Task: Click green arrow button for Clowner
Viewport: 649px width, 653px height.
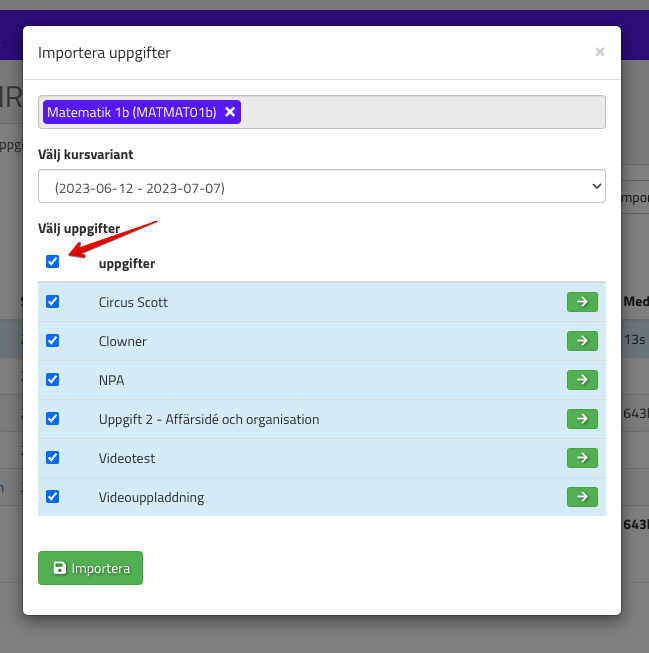Action: point(582,341)
